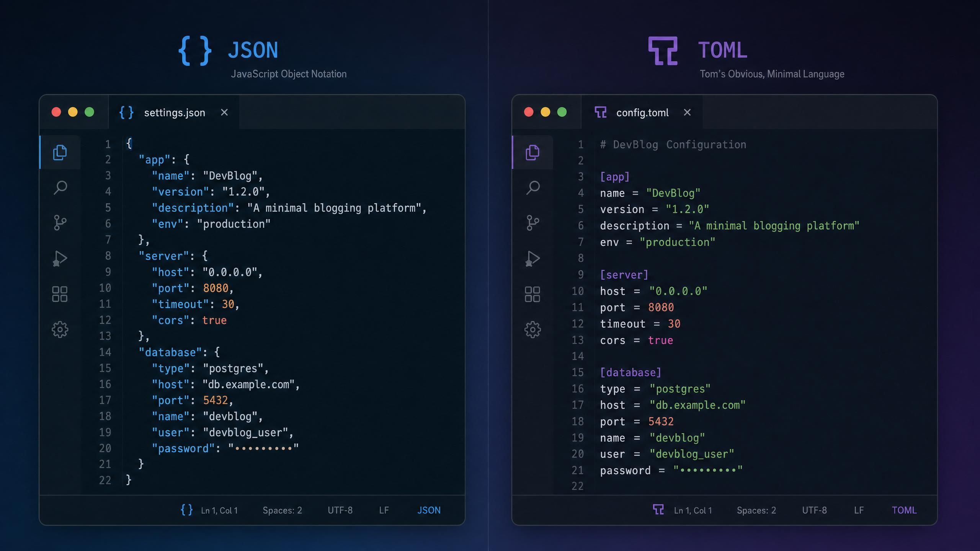Screen dimensions: 980x551
Task: Click the "description" key in settings.json
Action: (x=193, y=208)
